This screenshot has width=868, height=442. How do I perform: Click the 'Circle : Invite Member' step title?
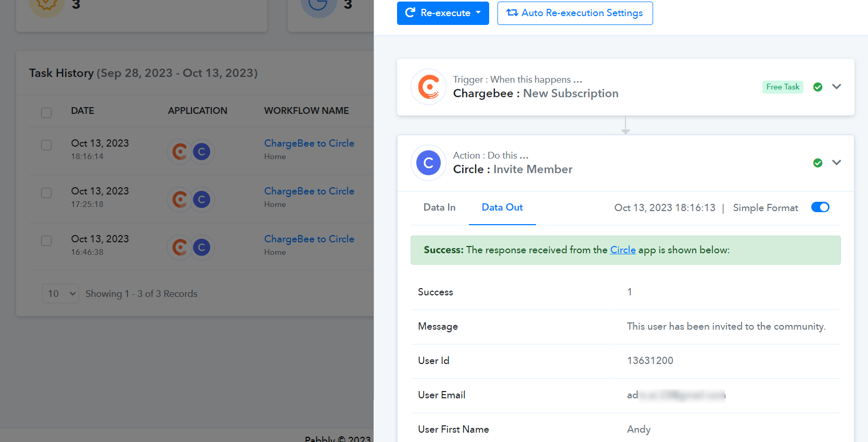click(513, 170)
